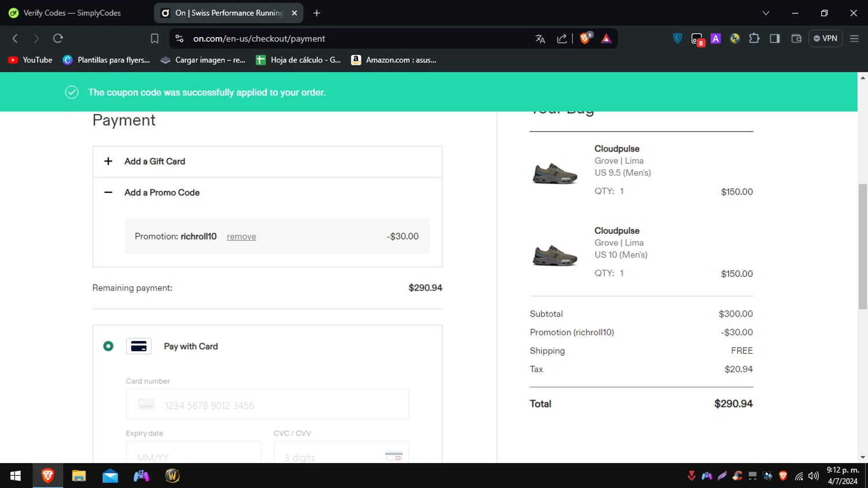Toggle the browser sidebar panel icon
The image size is (868, 488).
pyautogui.click(x=775, y=38)
